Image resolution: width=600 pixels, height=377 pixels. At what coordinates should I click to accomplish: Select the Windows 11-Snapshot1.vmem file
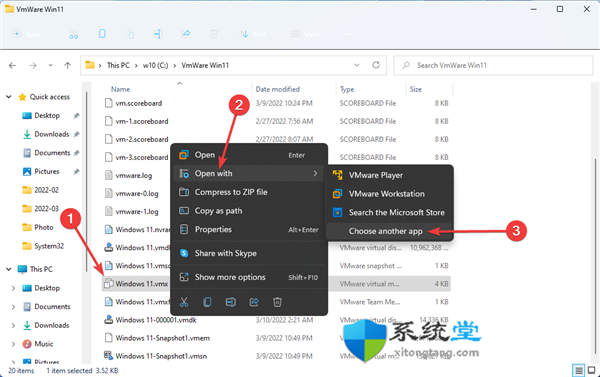tap(162, 338)
